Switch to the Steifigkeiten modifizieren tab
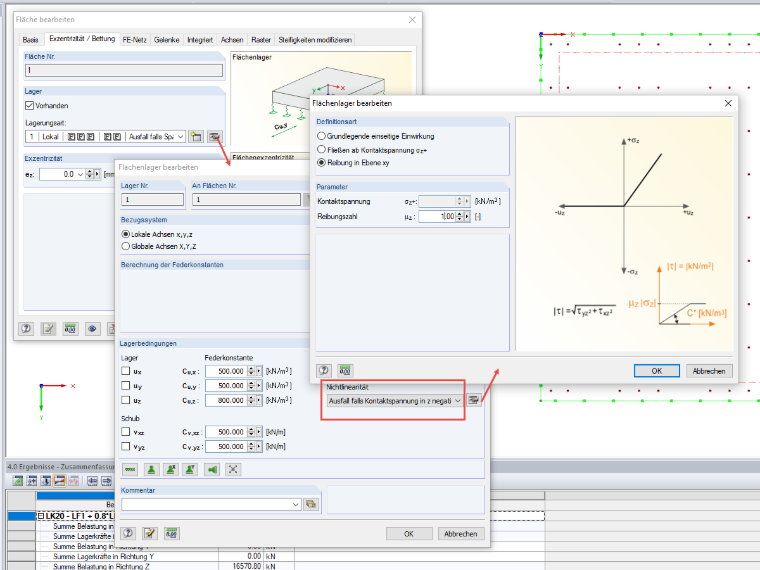Screen dimensions: 760x570 (x=315, y=40)
